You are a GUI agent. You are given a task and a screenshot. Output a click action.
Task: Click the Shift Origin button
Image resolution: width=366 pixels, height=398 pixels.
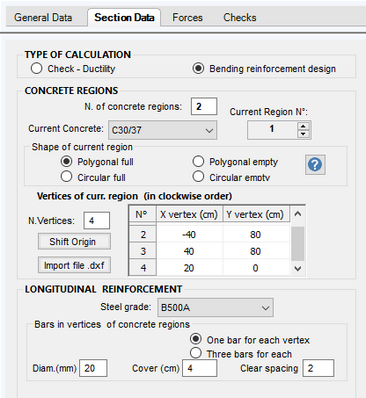click(x=74, y=242)
